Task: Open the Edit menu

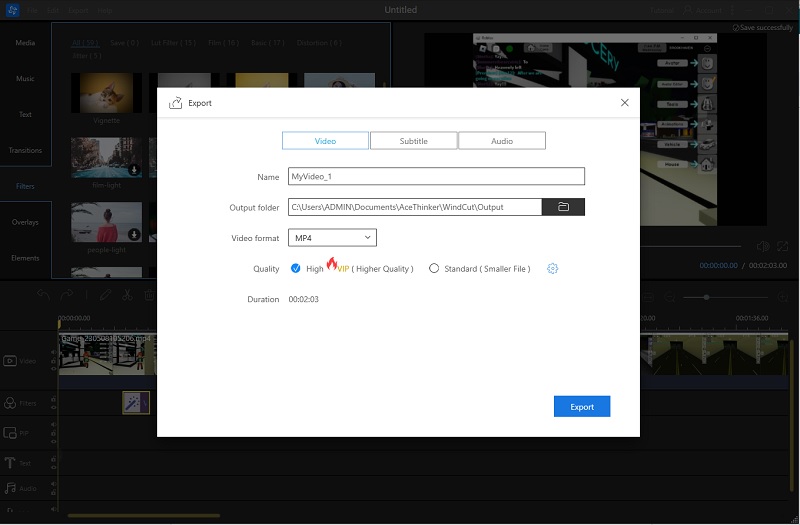Action: point(53,10)
